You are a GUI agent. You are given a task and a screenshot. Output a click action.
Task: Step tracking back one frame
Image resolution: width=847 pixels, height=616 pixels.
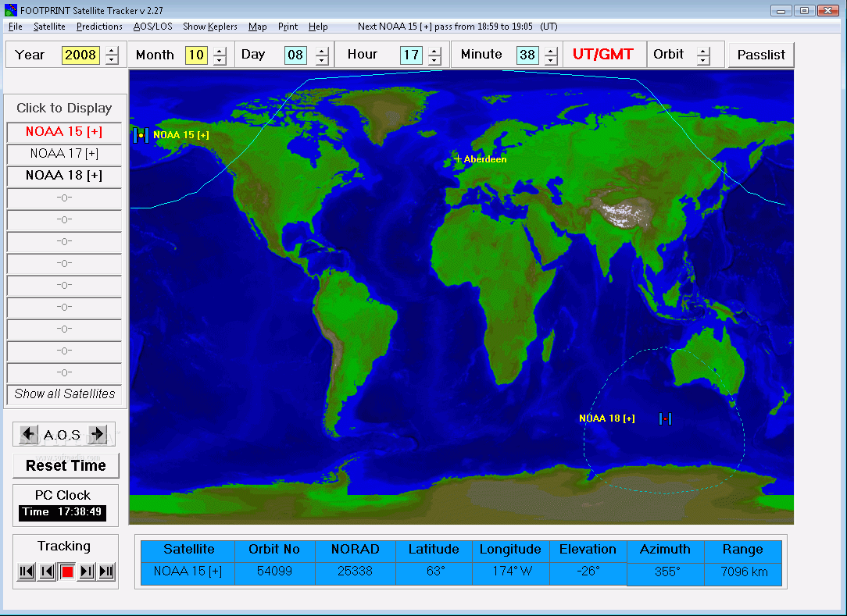pyautogui.click(x=47, y=571)
